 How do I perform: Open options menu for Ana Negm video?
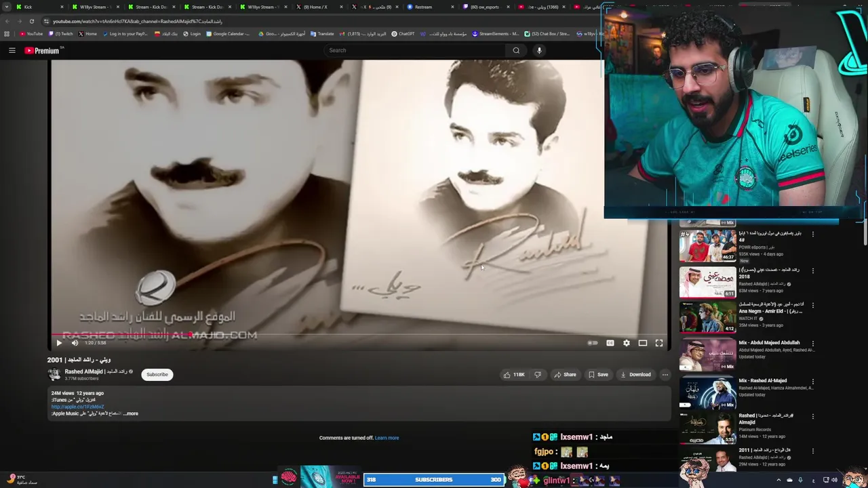(x=813, y=306)
